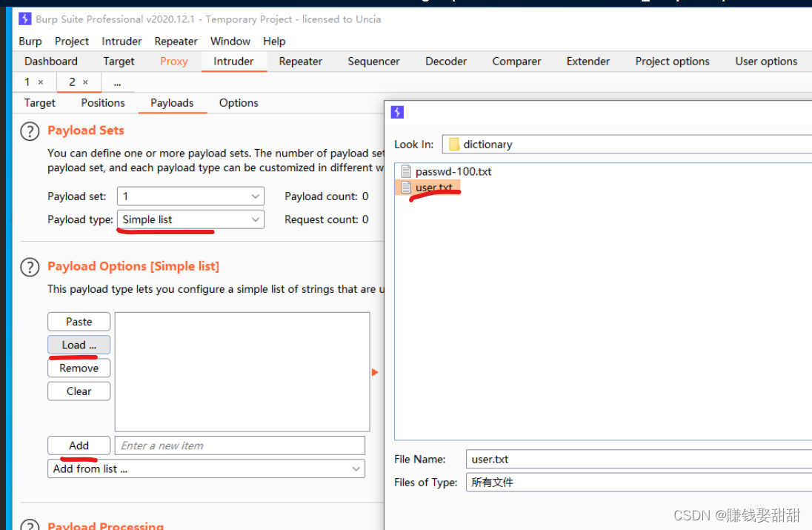Close Intruder attack tab 1
Image resolution: width=812 pixels, height=530 pixels.
[41, 82]
